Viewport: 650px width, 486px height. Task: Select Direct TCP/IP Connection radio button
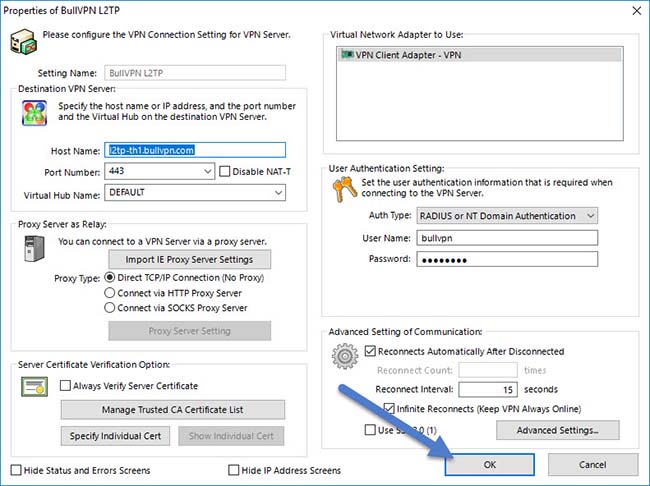tap(109, 277)
